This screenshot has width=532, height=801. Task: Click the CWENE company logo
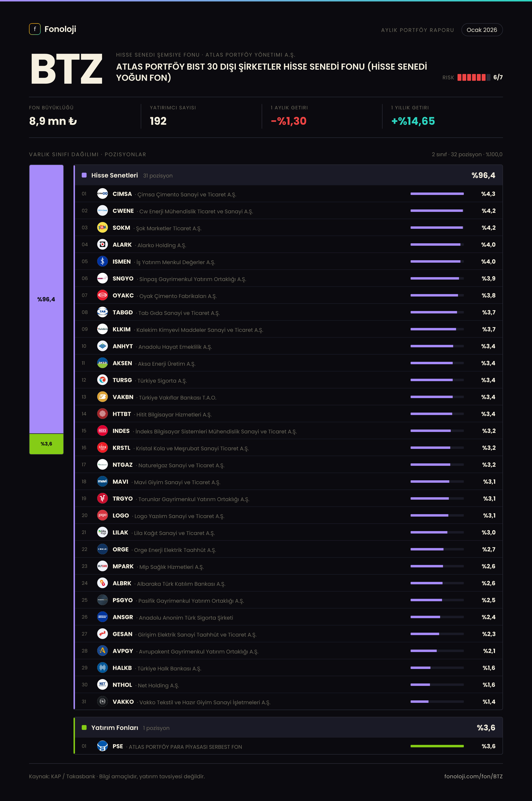tap(103, 211)
